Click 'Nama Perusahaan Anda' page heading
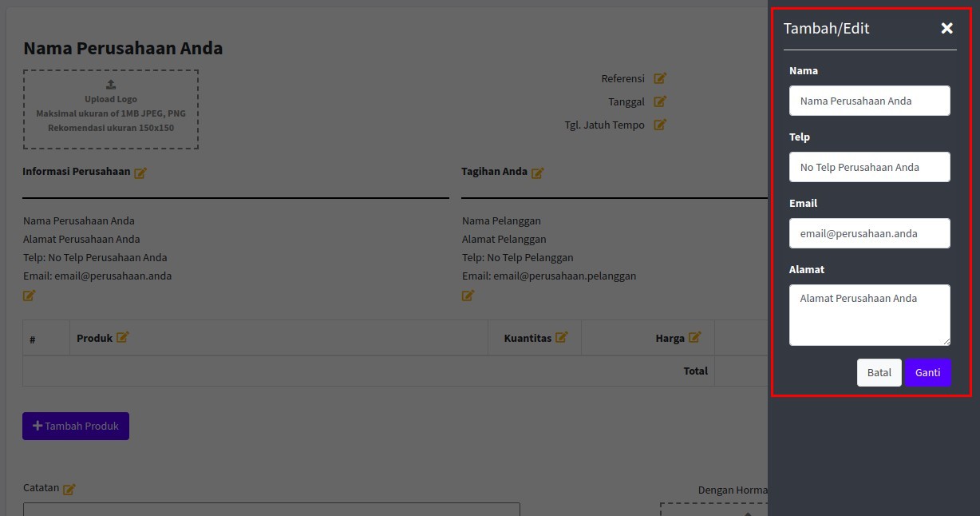Screen dimensions: 980x516 click(x=123, y=48)
